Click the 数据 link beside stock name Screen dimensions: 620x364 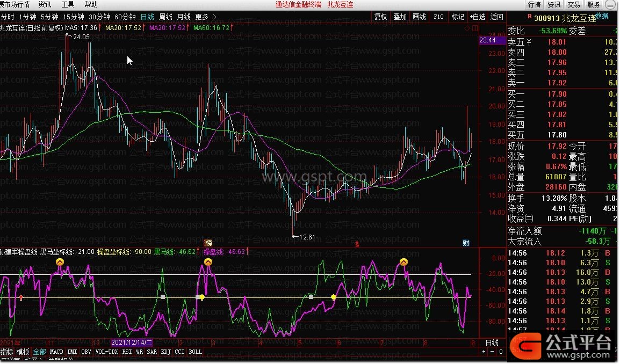(x=601, y=16)
